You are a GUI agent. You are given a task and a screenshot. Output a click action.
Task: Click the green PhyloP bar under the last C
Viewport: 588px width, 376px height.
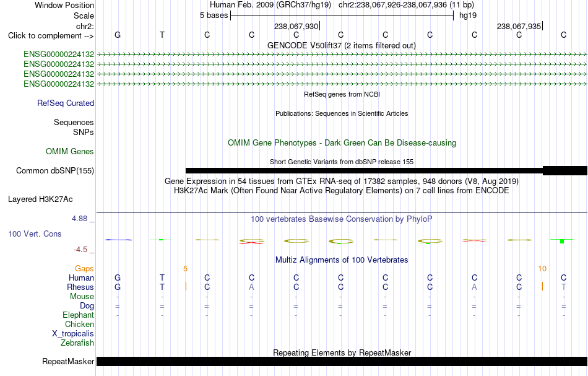coord(562,240)
